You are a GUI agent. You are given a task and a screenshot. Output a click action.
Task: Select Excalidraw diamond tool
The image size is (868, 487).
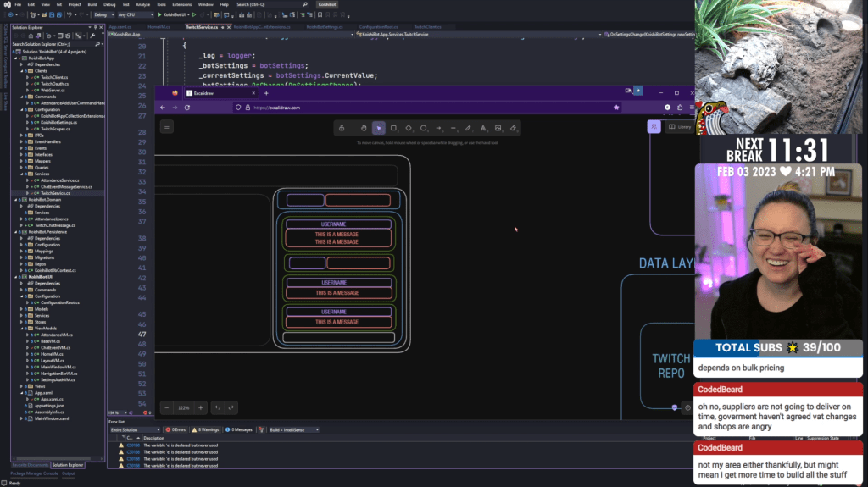pyautogui.click(x=409, y=128)
